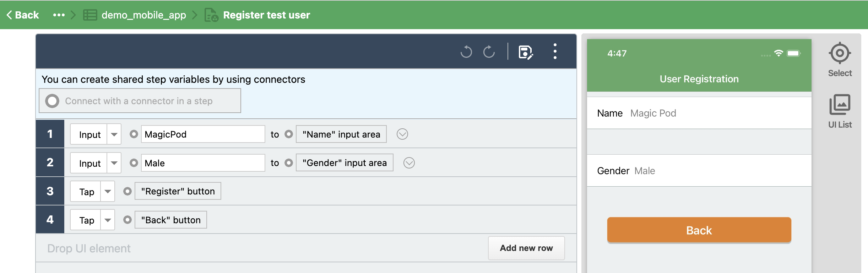Screen dimensions: 868x273
Task: Undo the last edit
Action: [x=466, y=52]
